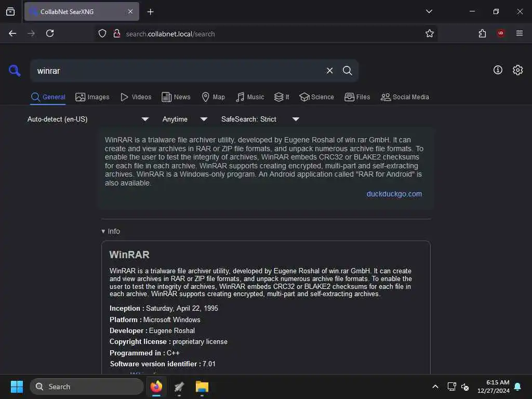
Task: Open the Windows Start menu
Action: tap(17, 387)
